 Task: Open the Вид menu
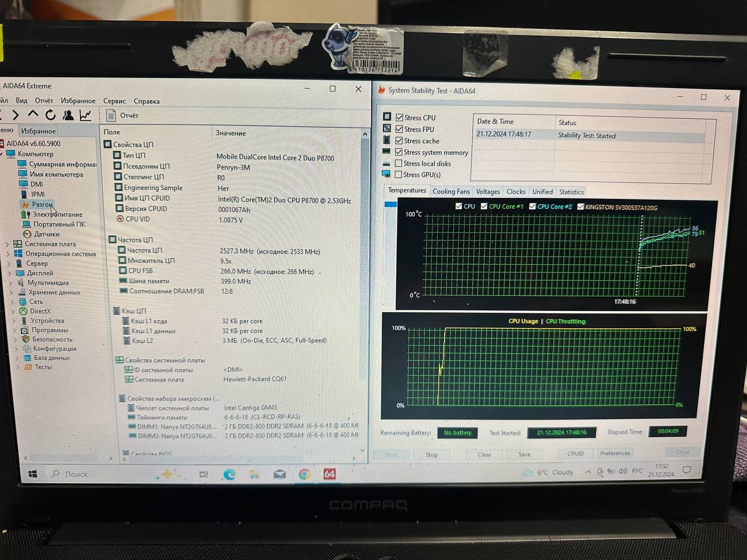(22, 100)
